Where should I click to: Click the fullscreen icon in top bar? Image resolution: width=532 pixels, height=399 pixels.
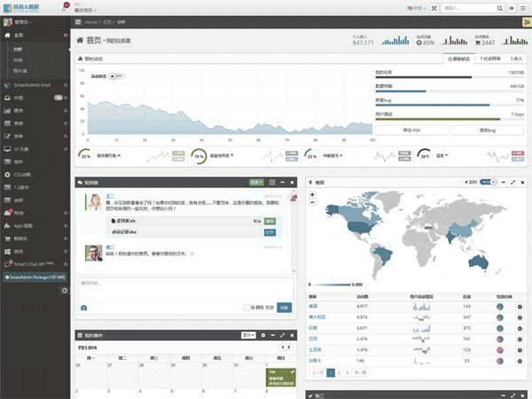[433, 8]
